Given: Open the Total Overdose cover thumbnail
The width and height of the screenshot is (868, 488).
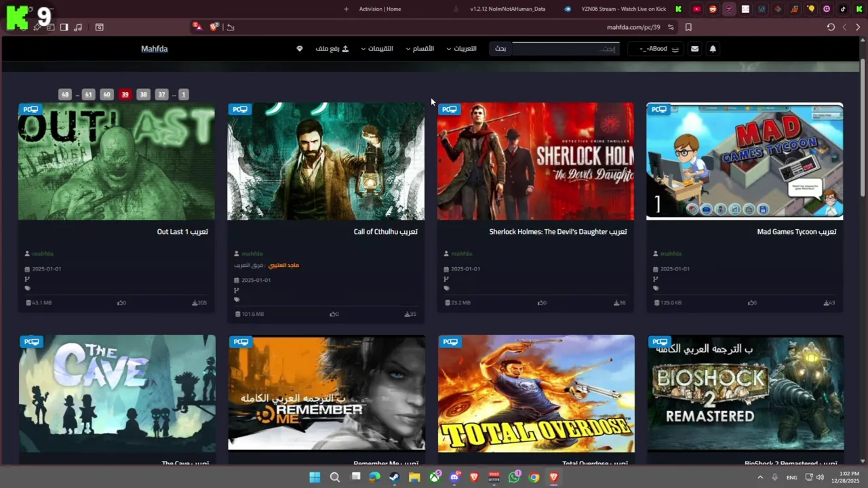Looking at the screenshot, I should [536, 393].
